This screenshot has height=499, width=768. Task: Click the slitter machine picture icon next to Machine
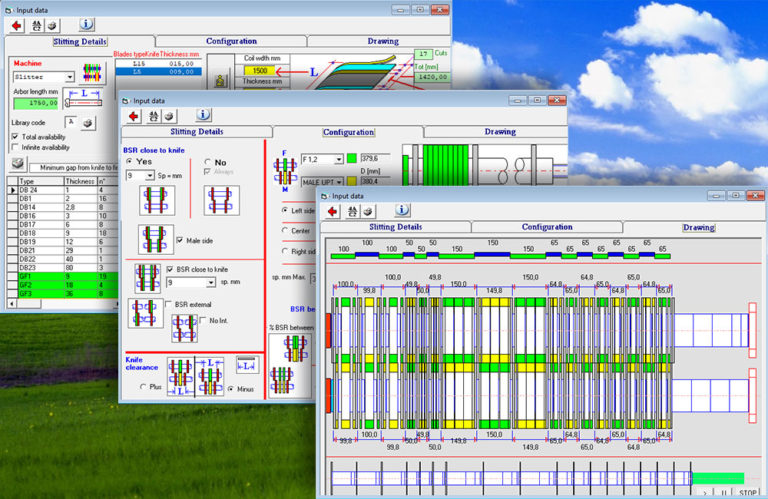point(91,73)
